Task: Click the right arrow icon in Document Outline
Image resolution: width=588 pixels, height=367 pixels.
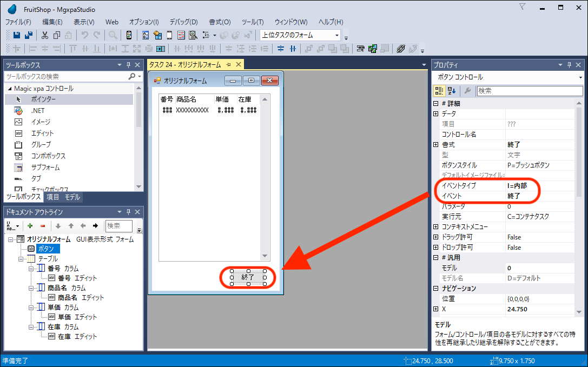Action: 95,226
